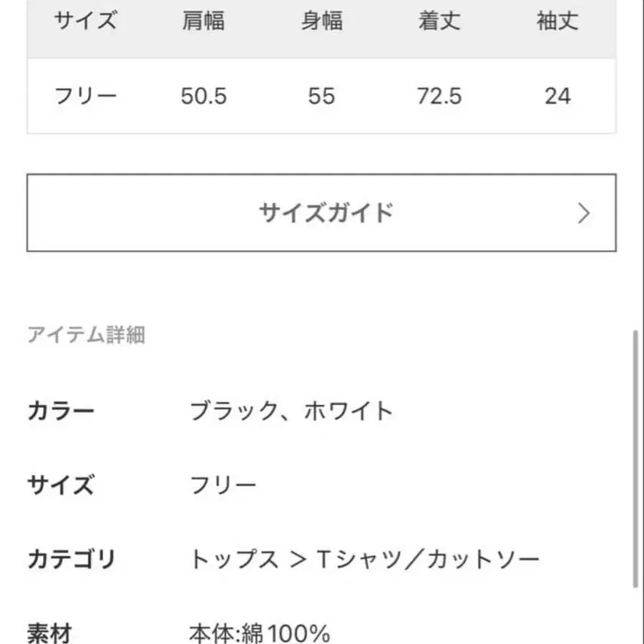Click the アイテム詳細 section heading
Viewport: 644px width, 644px height.
[x=86, y=335]
